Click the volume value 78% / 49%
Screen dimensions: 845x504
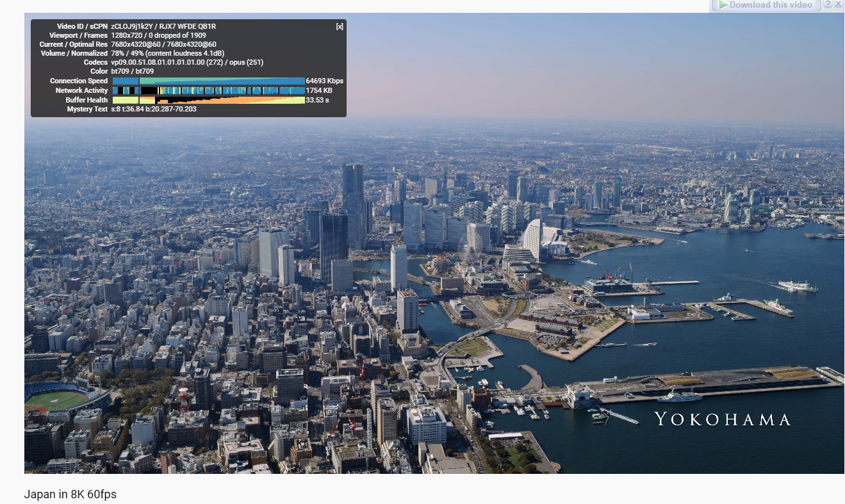(126, 53)
